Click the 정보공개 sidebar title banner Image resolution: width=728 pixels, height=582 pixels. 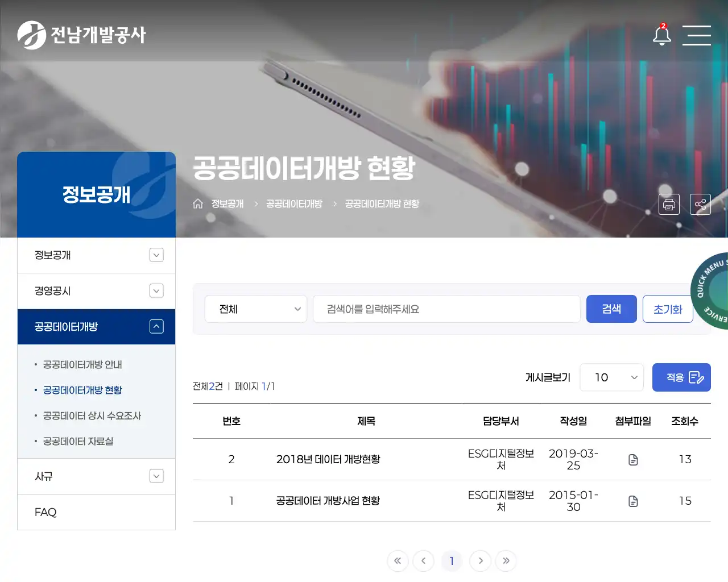tap(96, 194)
